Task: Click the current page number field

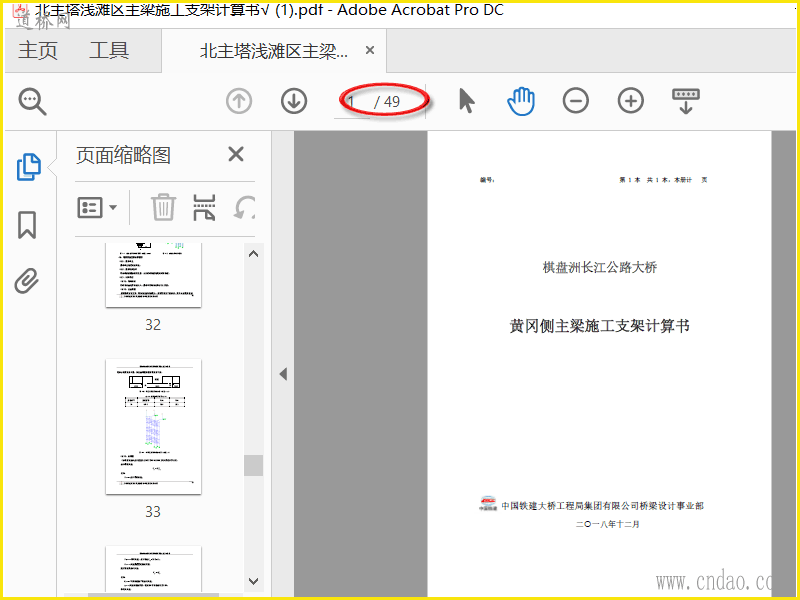Action: point(352,102)
